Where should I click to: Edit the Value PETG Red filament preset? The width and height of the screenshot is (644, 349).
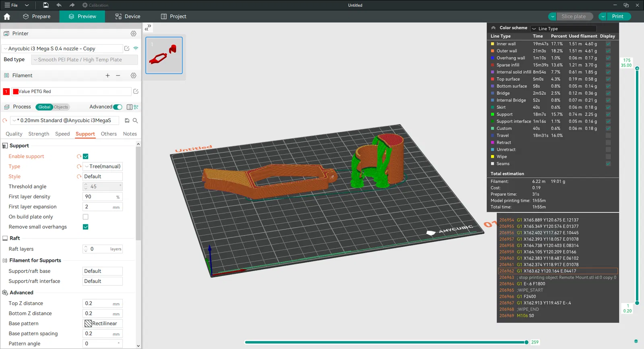[136, 91]
